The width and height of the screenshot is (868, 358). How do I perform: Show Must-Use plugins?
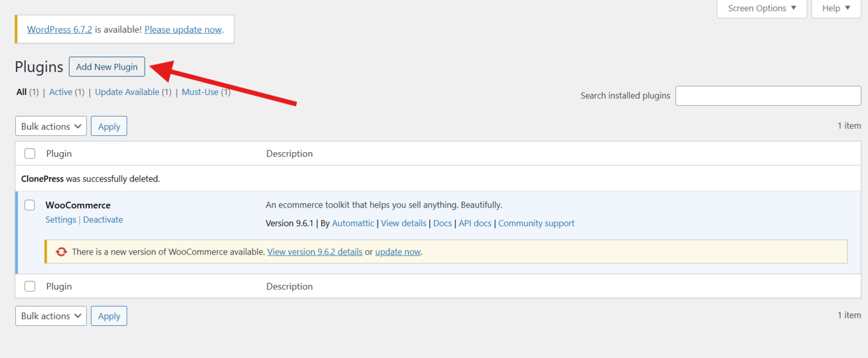(199, 92)
